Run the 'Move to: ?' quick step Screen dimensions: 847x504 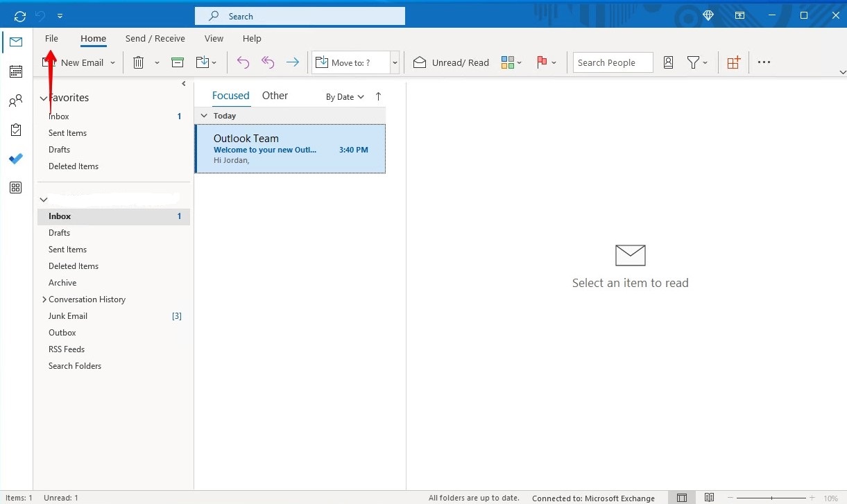(350, 62)
